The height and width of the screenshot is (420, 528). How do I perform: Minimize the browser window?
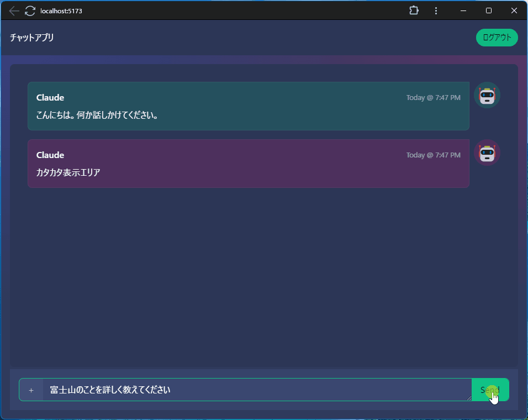pos(463,11)
